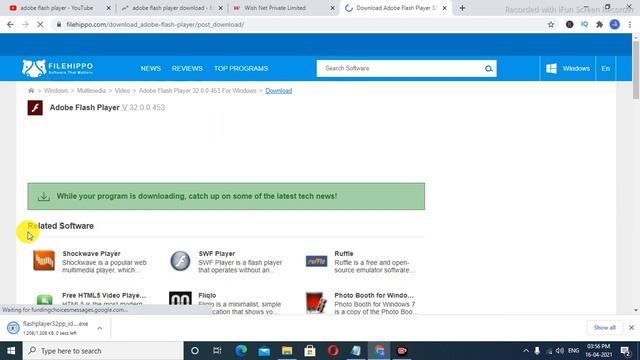Click the ENG language indicator
640x360 pixels.
[573, 351]
